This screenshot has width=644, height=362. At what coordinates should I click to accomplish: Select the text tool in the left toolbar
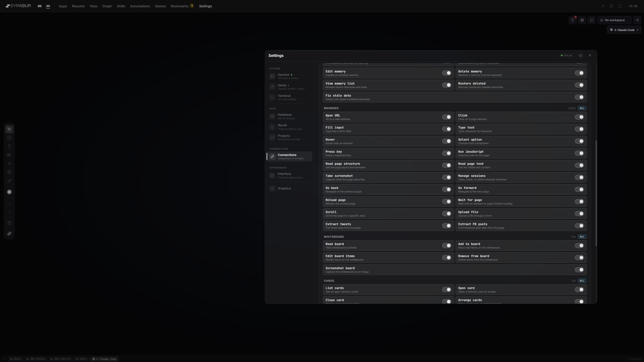point(9,146)
